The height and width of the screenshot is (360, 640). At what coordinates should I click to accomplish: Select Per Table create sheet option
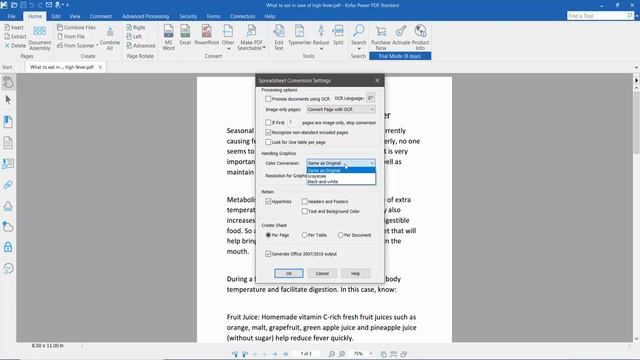click(304, 235)
